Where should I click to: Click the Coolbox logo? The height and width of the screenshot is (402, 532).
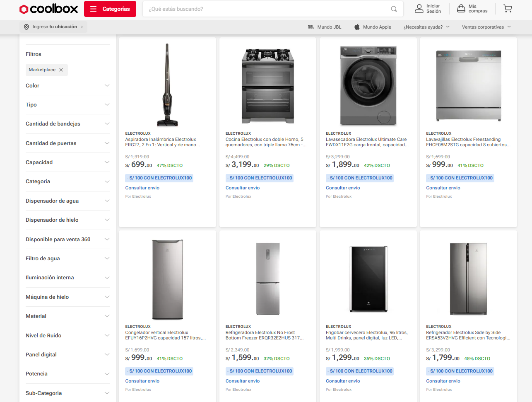[x=49, y=9]
